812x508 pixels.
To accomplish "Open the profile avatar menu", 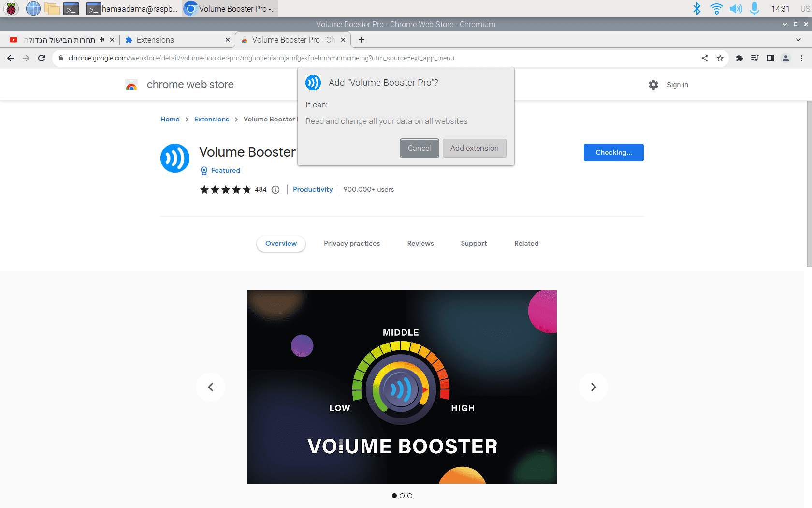I will point(786,58).
